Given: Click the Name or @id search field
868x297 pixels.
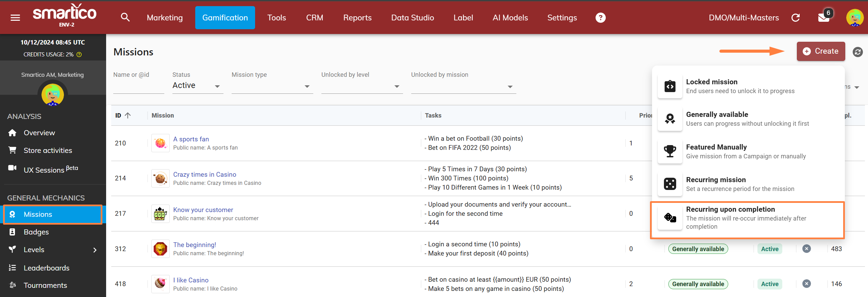Looking at the screenshot, I should click(138, 86).
